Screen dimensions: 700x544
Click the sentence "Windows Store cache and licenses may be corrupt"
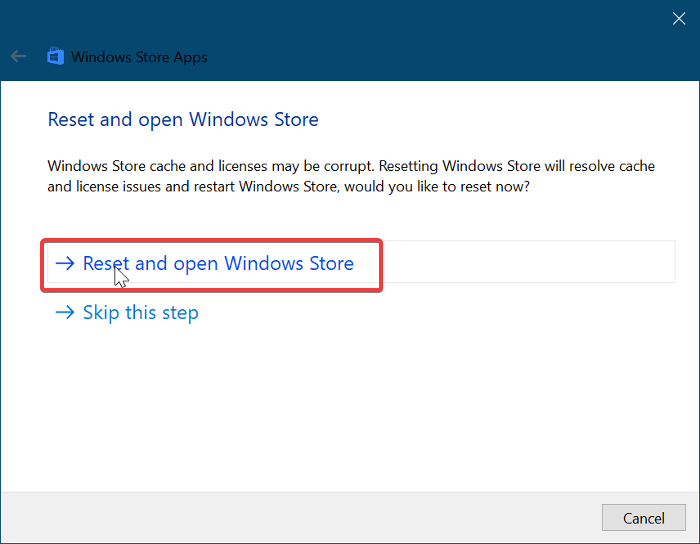click(x=211, y=166)
